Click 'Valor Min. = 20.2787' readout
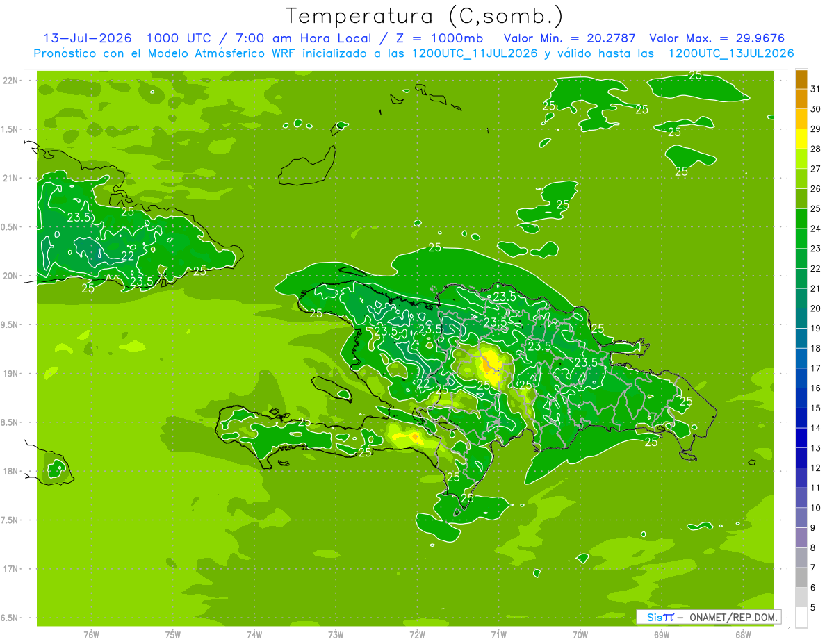 pyautogui.click(x=571, y=38)
